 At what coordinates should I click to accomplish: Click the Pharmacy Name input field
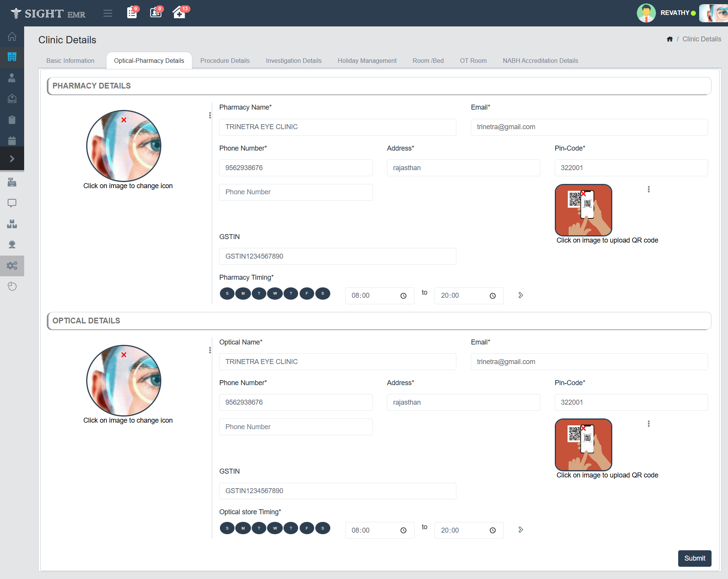pyautogui.click(x=337, y=127)
